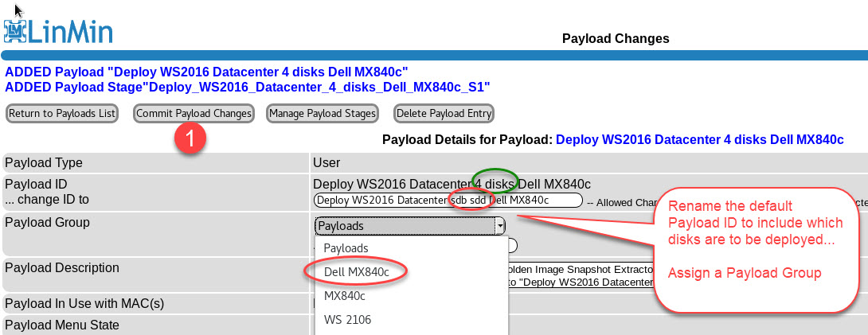Screen dimensions: 868x335
Task: Open Manage Payload Stages
Action: pos(323,114)
